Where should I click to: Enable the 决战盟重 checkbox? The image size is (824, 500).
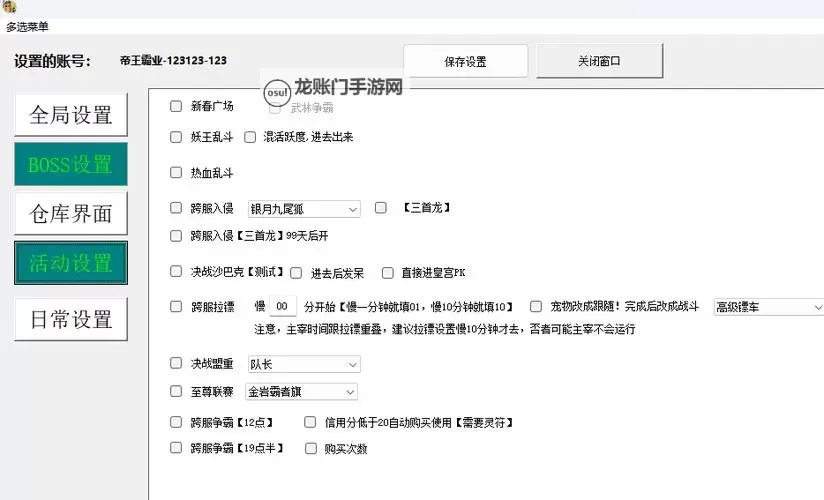(176, 363)
